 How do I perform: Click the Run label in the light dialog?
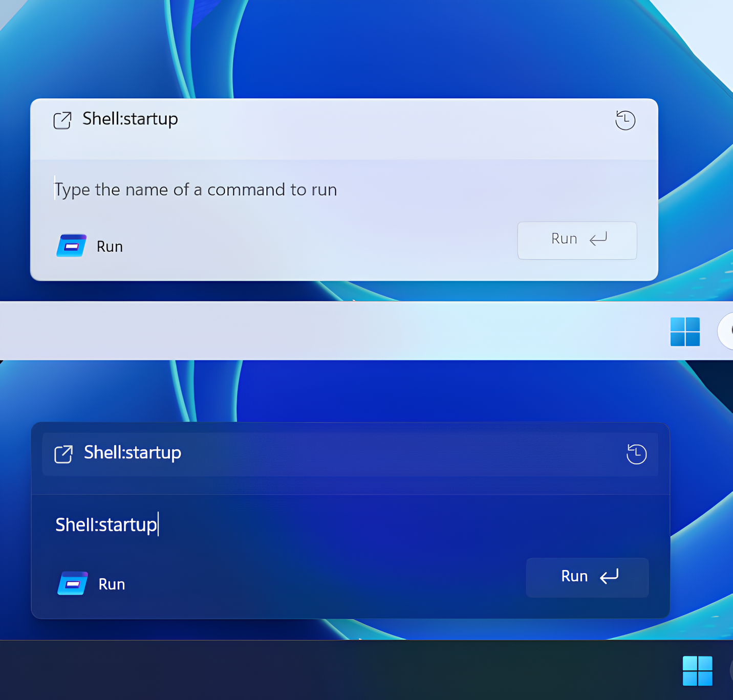110,247
